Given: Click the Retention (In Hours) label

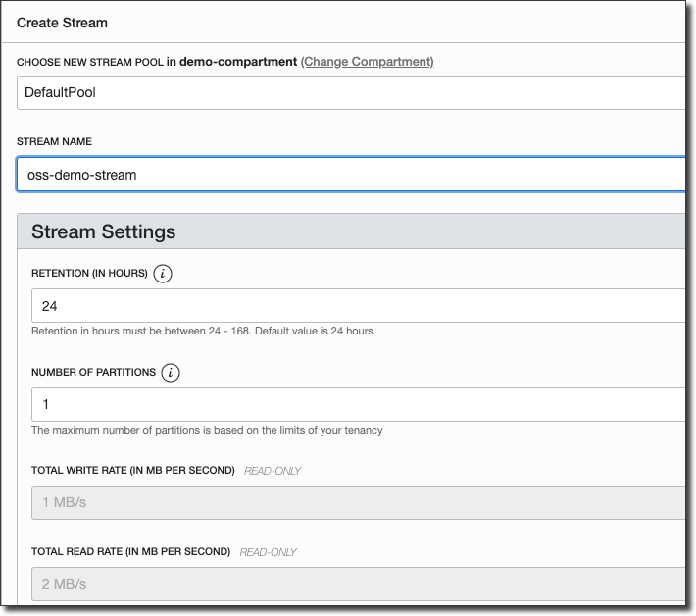Looking at the screenshot, I should click(x=89, y=274).
